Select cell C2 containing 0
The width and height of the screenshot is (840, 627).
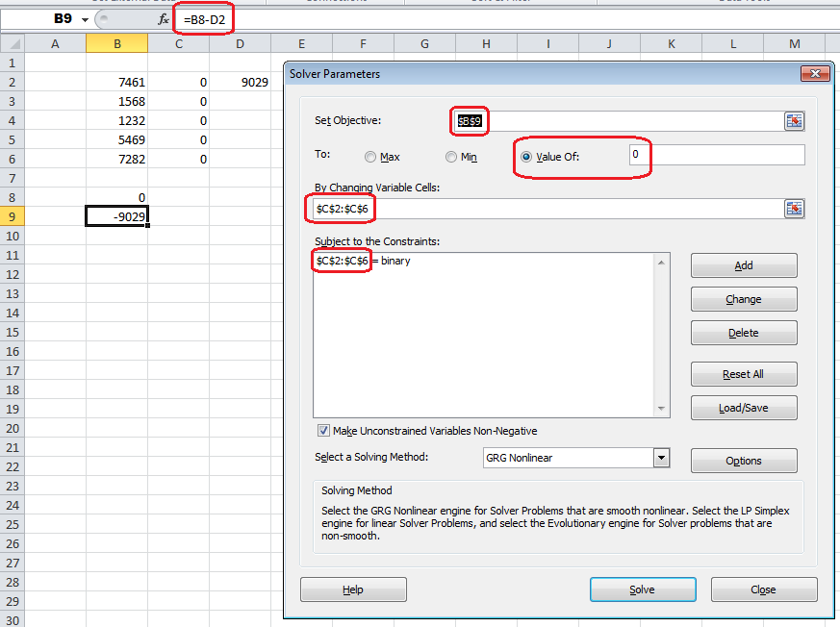(x=178, y=83)
